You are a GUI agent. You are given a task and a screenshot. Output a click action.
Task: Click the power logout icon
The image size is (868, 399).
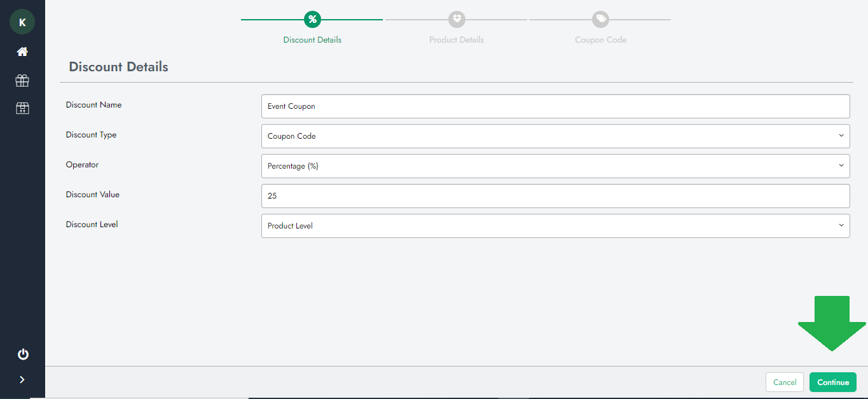point(23,354)
